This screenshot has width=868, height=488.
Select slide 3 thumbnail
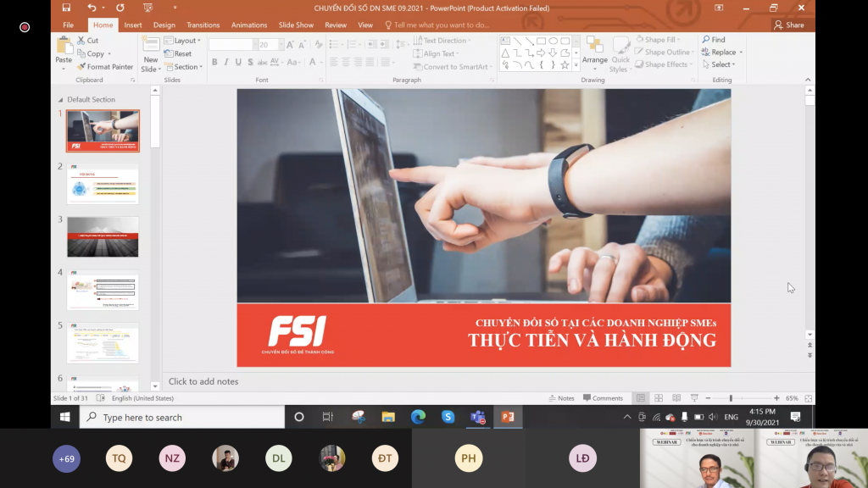point(103,237)
